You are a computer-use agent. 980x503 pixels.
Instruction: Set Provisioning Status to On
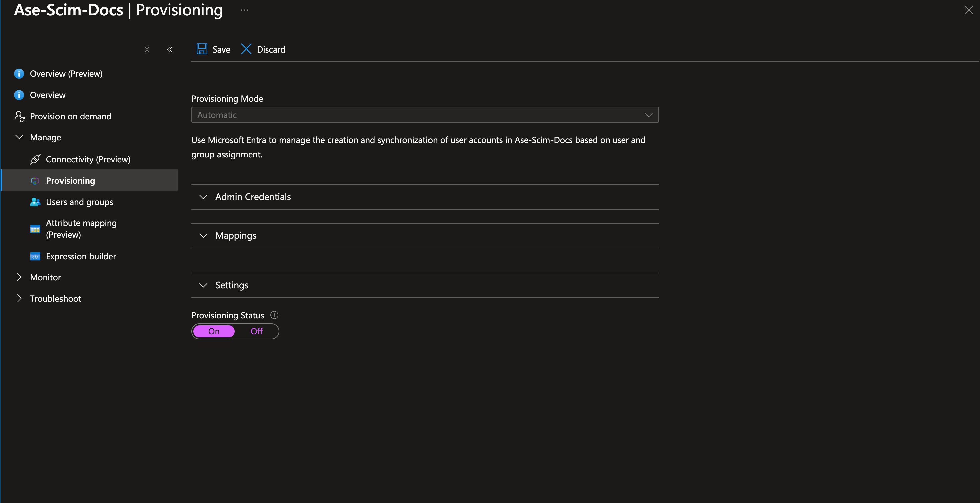[x=214, y=331]
